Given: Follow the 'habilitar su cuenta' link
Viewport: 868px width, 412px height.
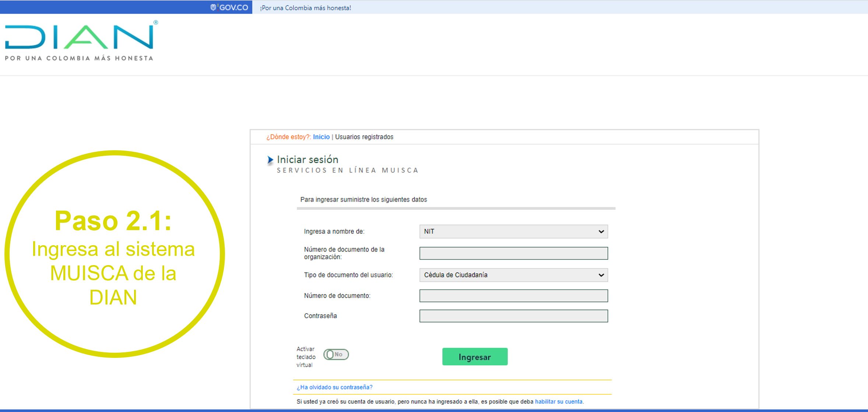Looking at the screenshot, I should click(558, 402).
